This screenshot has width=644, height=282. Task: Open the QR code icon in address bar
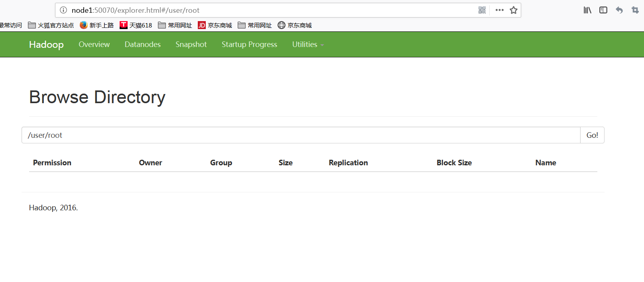click(482, 10)
